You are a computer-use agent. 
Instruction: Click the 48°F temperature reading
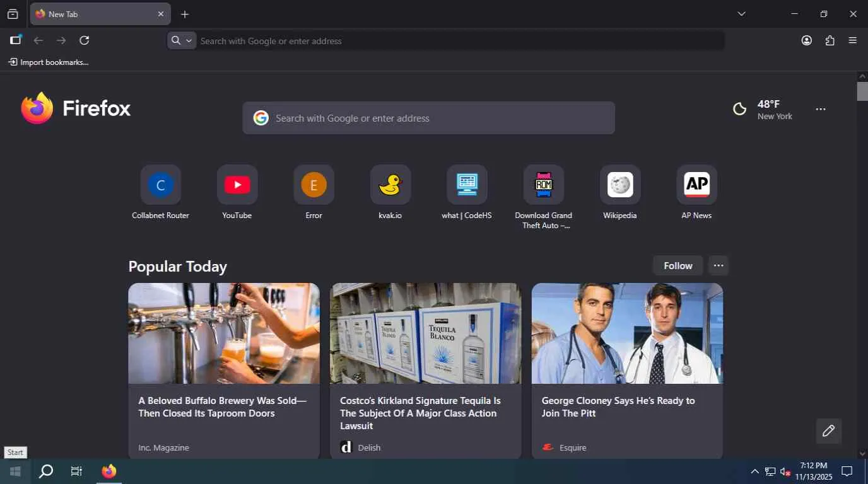pyautogui.click(x=769, y=104)
